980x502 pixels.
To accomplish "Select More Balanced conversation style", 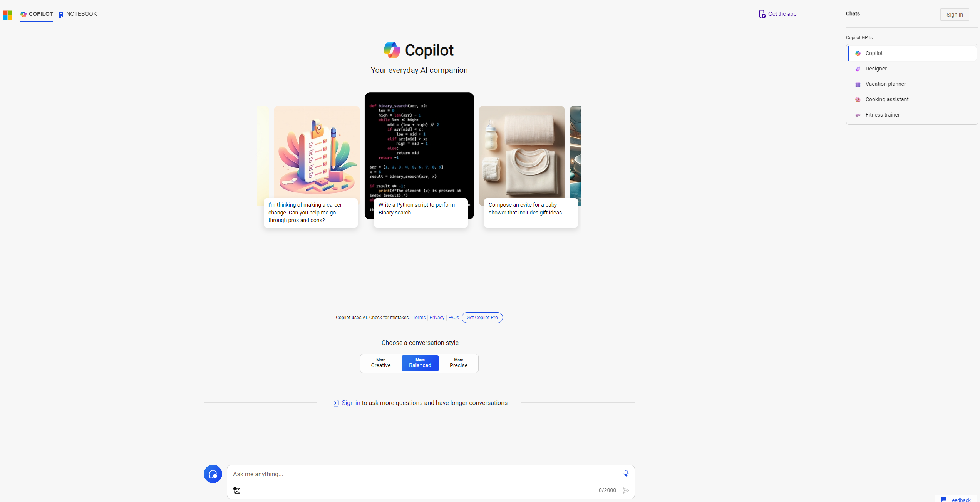I will coord(419,363).
